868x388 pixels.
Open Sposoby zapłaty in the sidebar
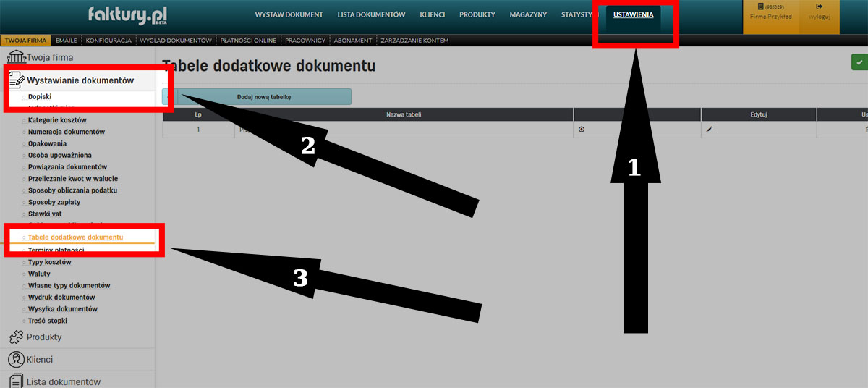(54, 202)
